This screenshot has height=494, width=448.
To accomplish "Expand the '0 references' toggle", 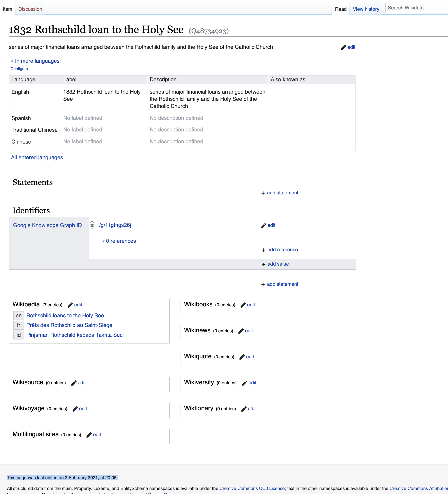I will (119, 241).
